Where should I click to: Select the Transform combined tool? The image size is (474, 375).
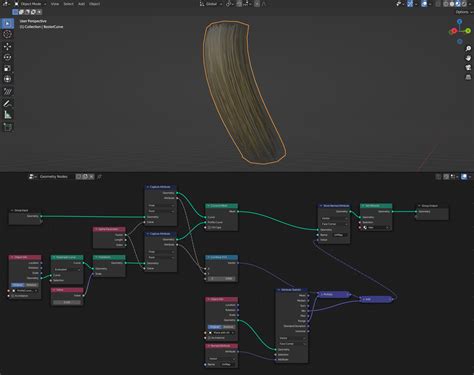pos(7,79)
